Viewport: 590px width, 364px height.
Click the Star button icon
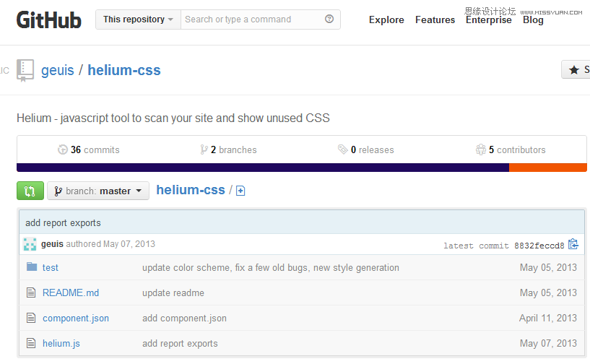[574, 70]
